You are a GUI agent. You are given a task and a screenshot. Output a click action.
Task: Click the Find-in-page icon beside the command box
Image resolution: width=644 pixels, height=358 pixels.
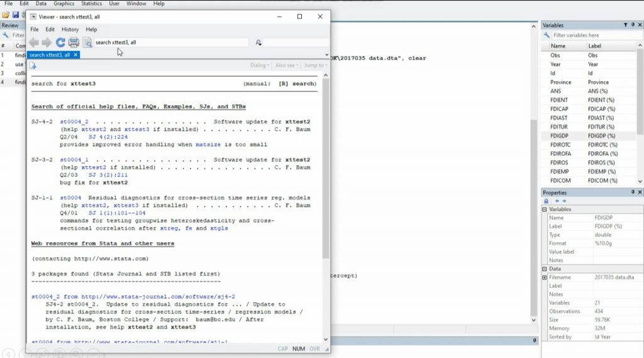point(258,43)
